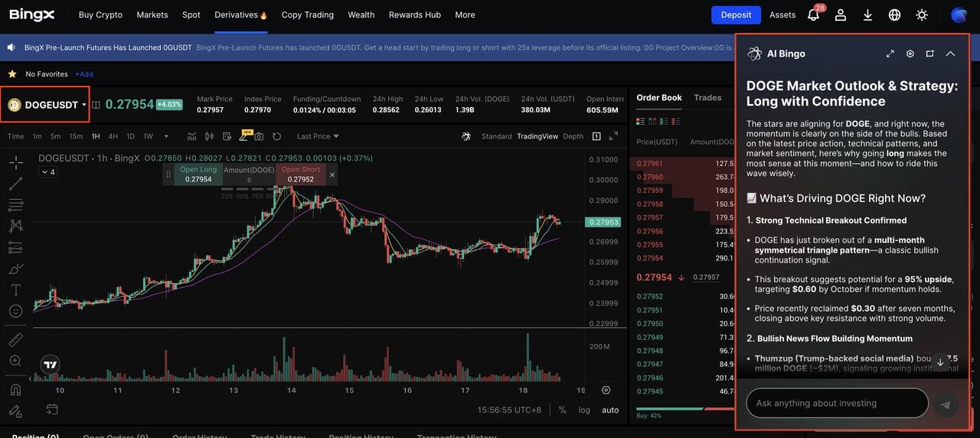
Task: Click Open Long button at 0.27954
Action: 198,174
